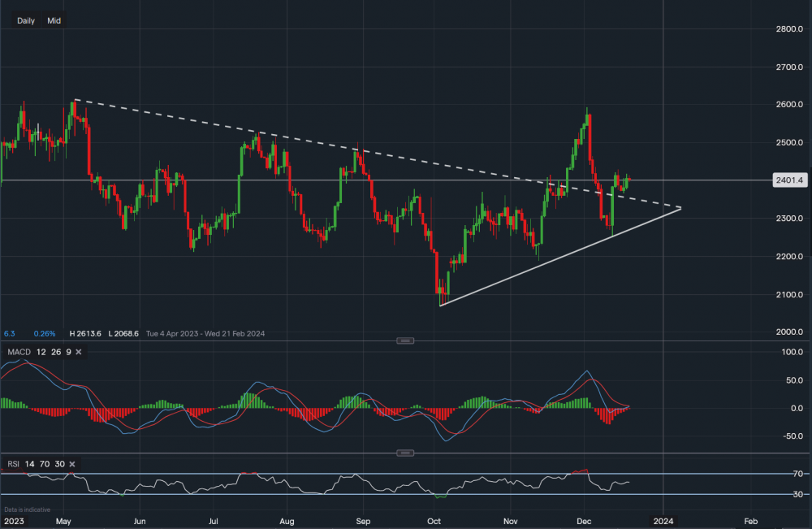Click the resize handle above the RSI panel
Image resolution: width=812 pixels, height=529 pixels.
404,453
